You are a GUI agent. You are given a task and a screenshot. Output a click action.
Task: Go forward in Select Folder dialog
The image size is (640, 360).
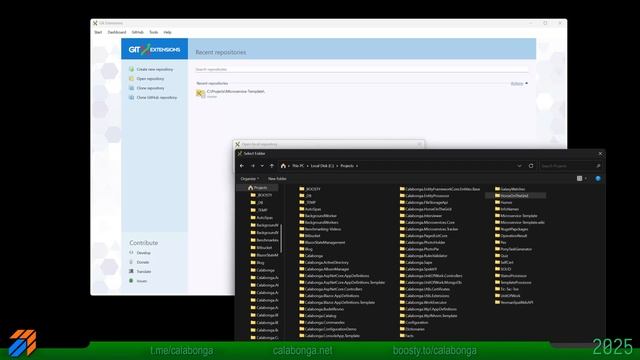point(253,166)
